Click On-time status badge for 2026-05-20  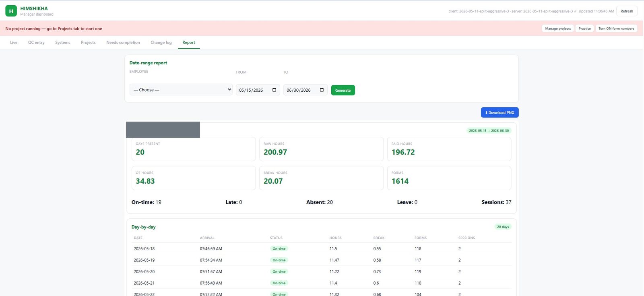pyautogui.click(x=279, y=271)
